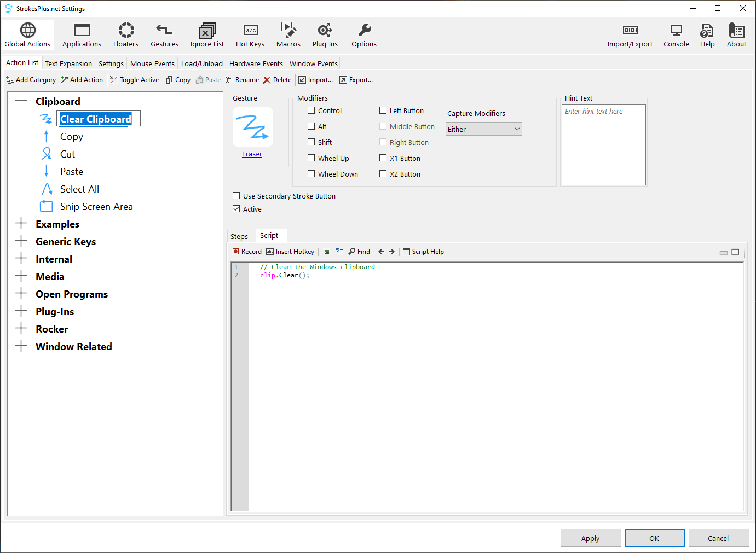Switch to the Text Expansion tab
This screenshot has width=756, height=553.
coord(68,63)
